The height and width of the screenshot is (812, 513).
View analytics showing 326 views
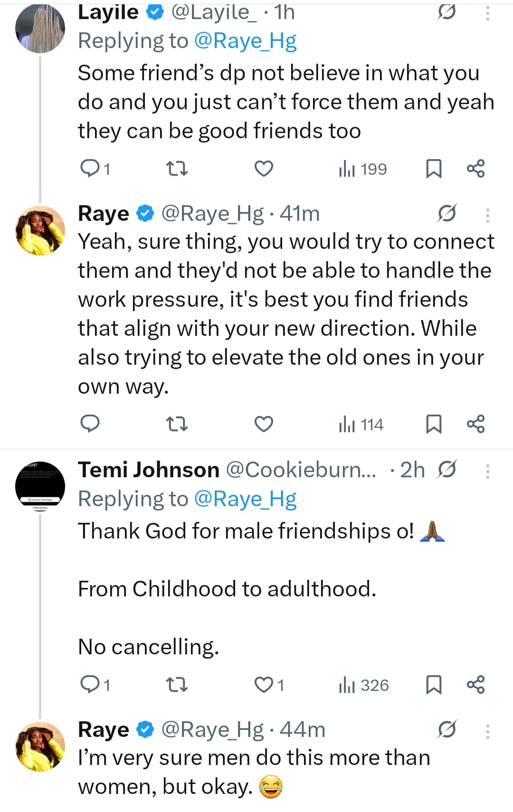pyautogui.click(x=363, y=685)
